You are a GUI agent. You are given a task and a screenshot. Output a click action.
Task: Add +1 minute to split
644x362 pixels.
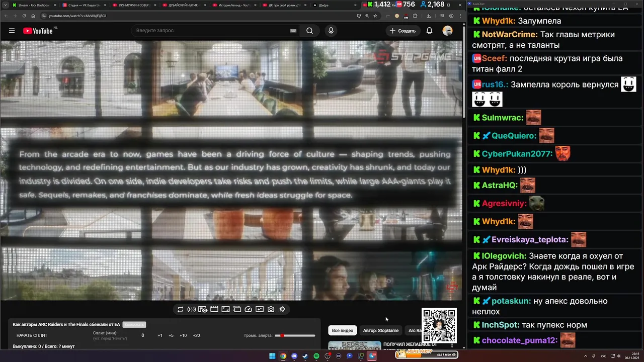tap(160, 335)
